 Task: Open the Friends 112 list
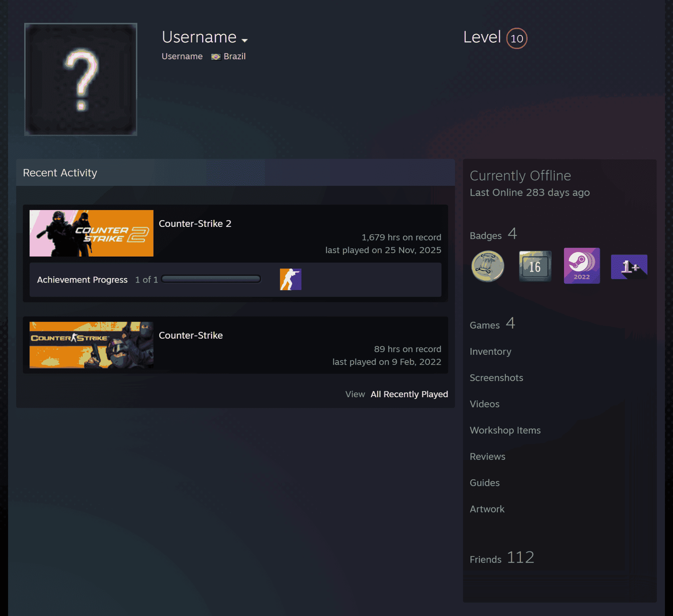pos(502,557)
